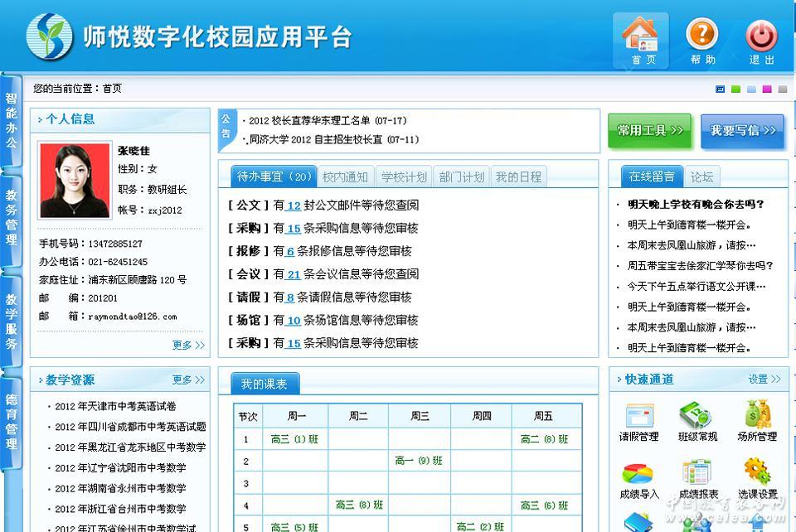
Task: Select the magenta theme color swatch
Action: 767,89
